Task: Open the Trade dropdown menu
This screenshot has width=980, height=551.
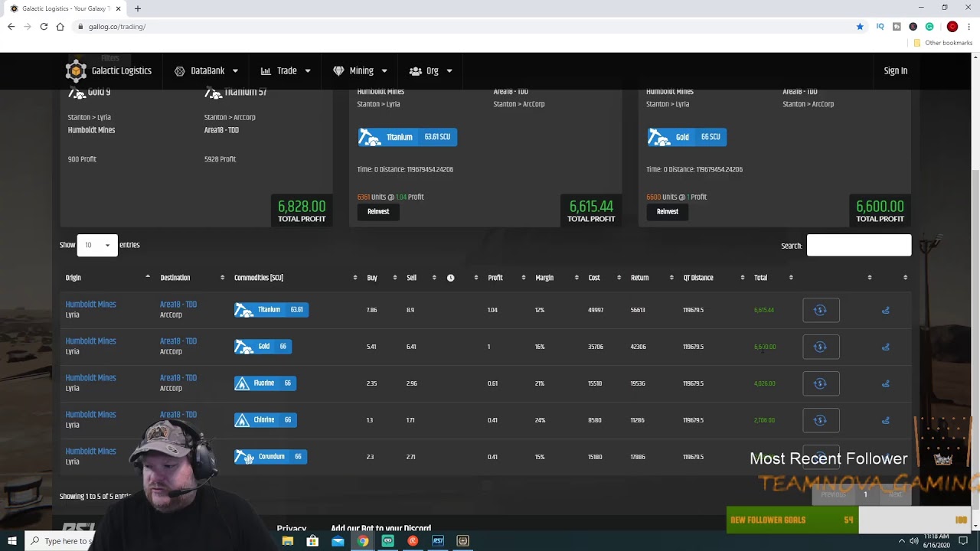Action: (286, 71)
